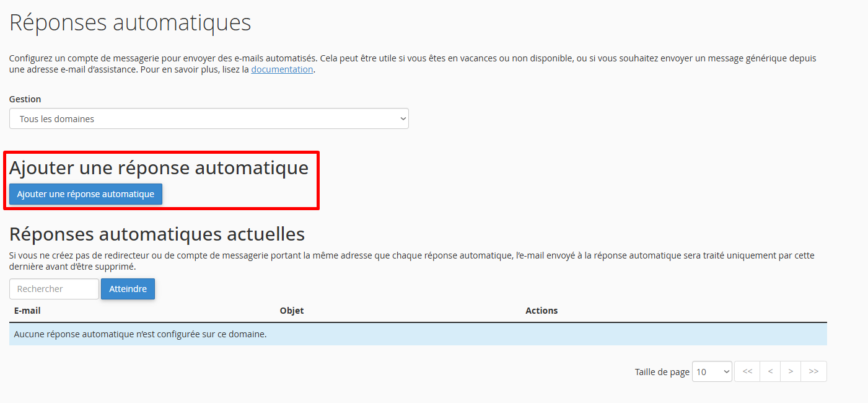868x403 pixels.
Task: Click the 'Taille de page' label
Action: coord(662,372)
